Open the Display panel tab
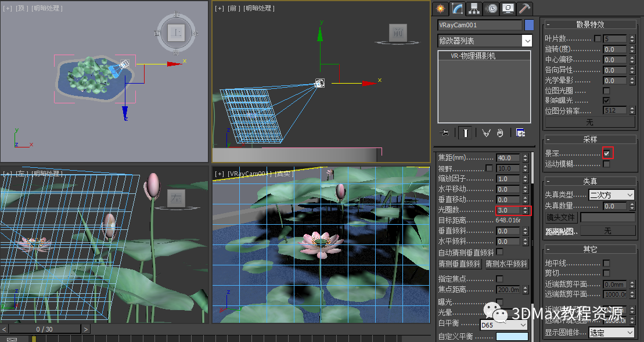 point(508,8)
